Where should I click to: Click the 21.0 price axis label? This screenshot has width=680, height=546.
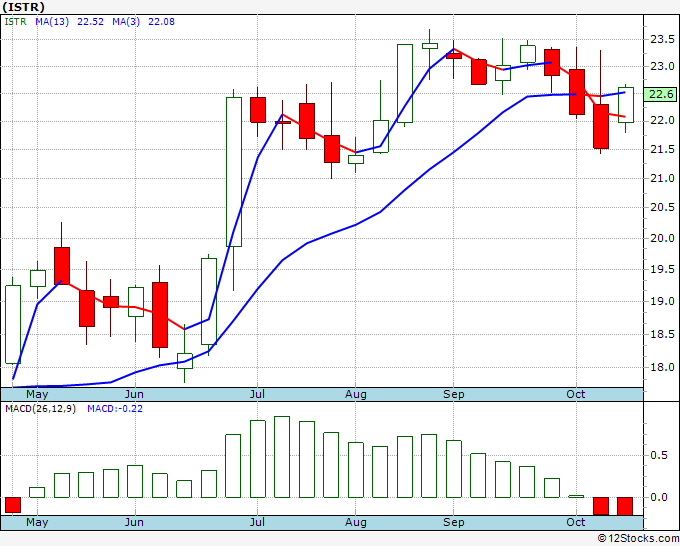[662, 178]
